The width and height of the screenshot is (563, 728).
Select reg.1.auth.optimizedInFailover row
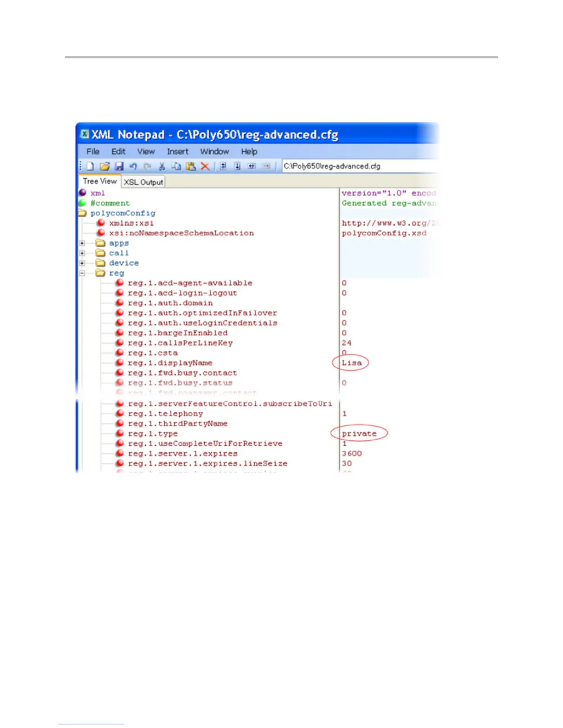202,313
